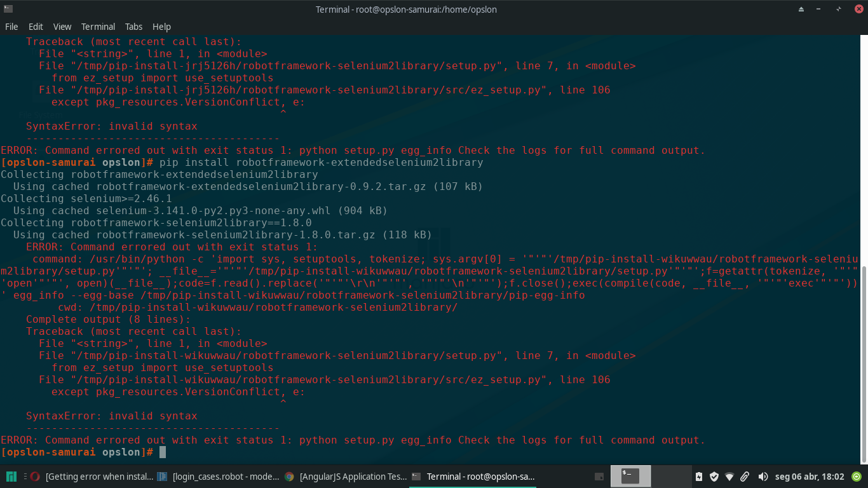Click the pip install robotframework-extendedselenium2library command
868x488 pixels.
tap(322, 162)
